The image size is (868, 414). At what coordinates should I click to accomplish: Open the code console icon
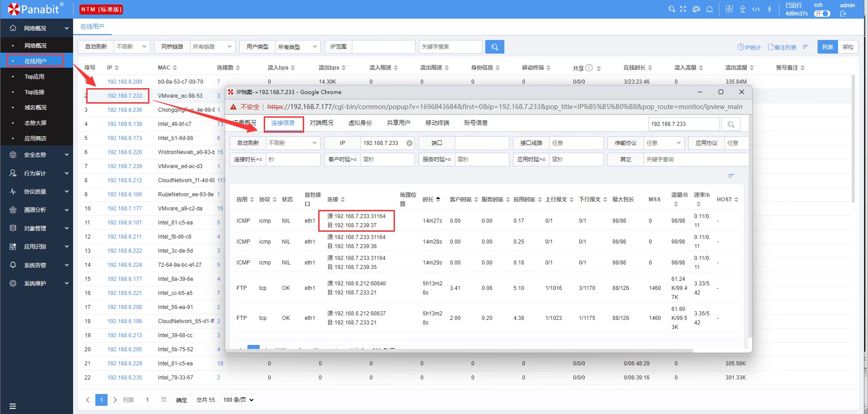(756, 9)
